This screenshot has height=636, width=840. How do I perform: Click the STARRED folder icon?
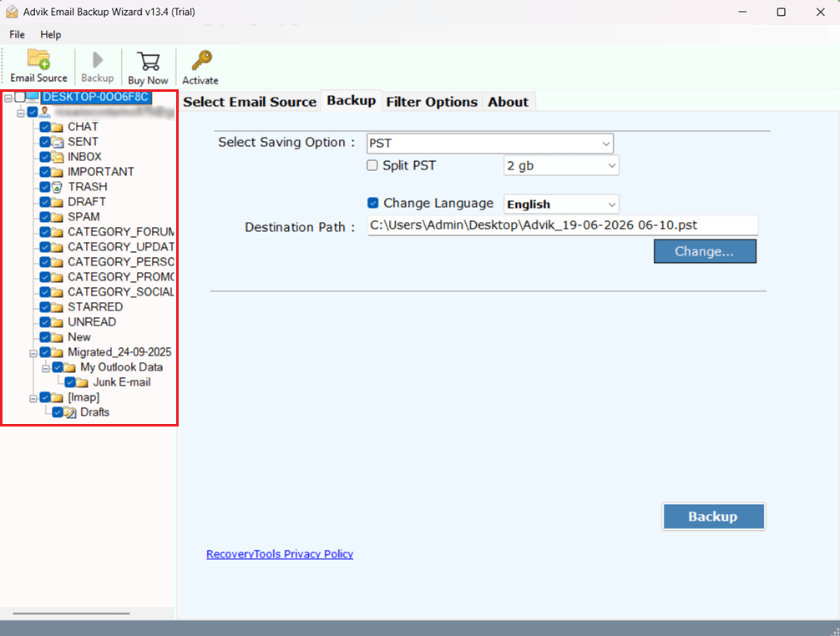coord(58,307)
